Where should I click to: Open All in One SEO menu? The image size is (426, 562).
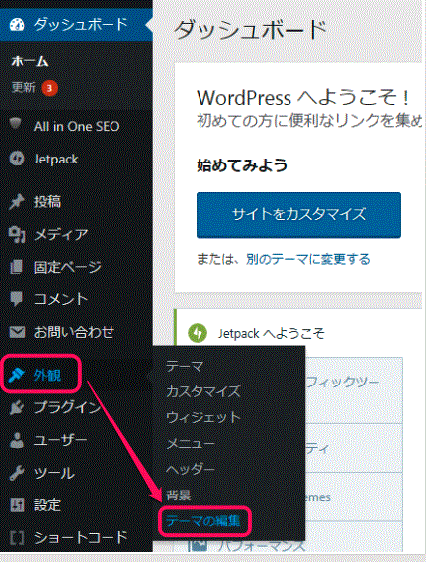tap(76, 126)
